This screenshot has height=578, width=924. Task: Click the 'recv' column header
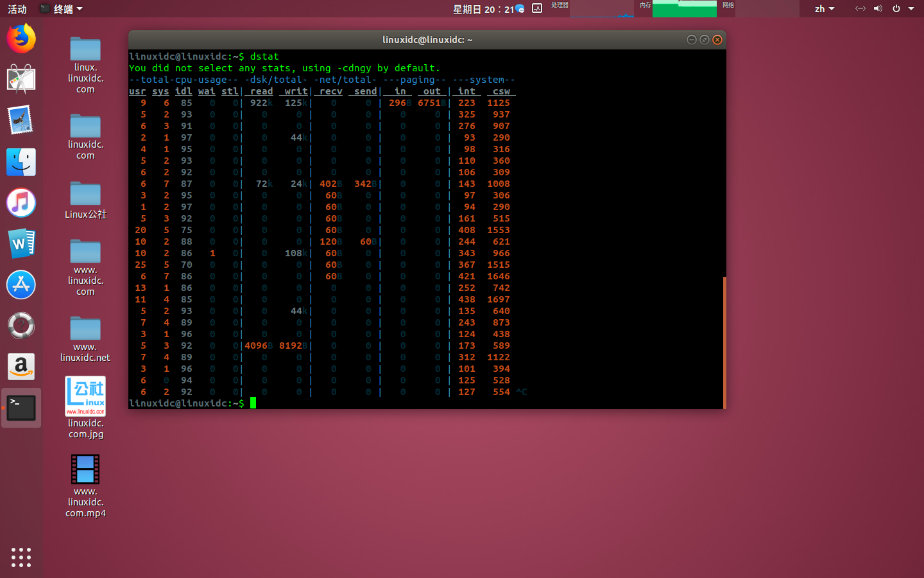[331, 91]
